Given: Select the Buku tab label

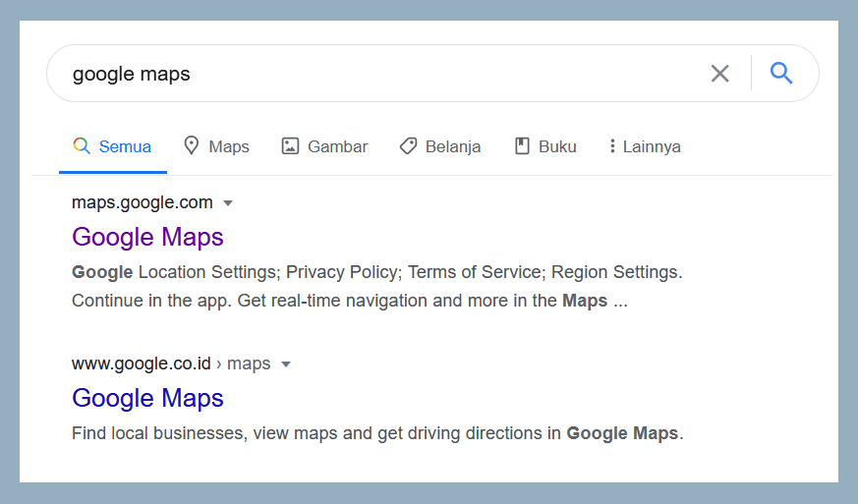Looking at the screenshot, I should tap(557, 146).
